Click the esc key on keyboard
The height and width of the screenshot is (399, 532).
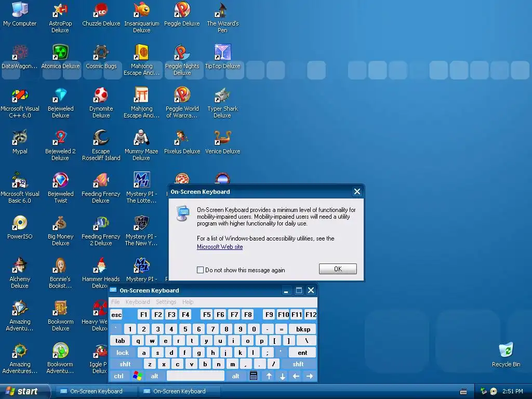click(x=116, y=314)
